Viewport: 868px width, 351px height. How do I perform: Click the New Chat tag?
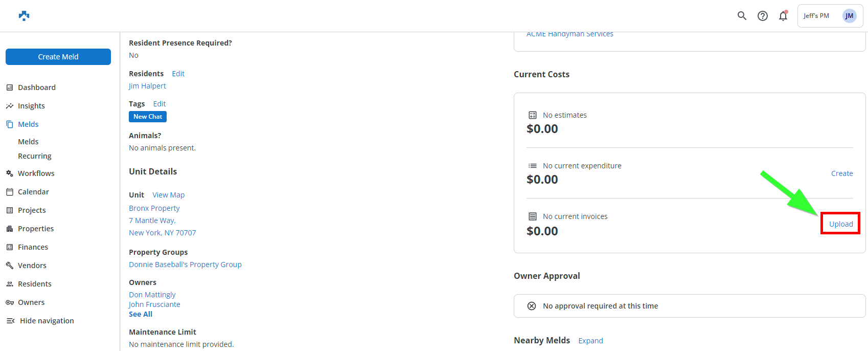148,117
